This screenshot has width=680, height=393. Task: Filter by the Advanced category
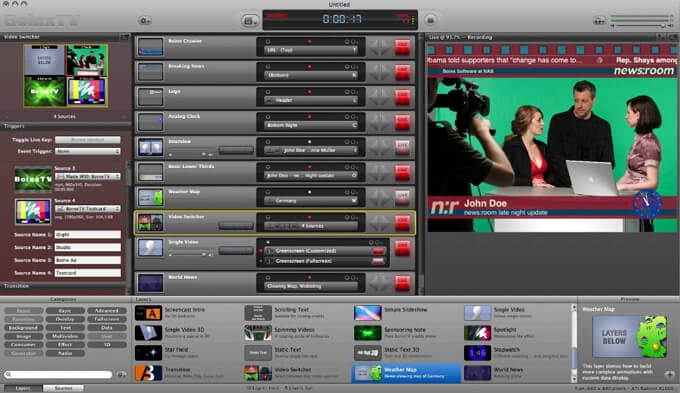click(107, 311)
